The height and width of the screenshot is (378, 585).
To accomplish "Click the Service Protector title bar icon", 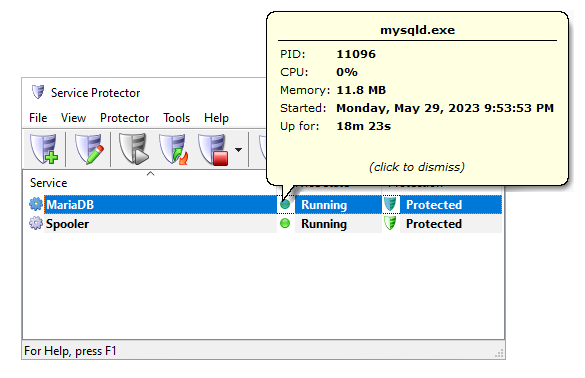I will [x=38, y=92].
